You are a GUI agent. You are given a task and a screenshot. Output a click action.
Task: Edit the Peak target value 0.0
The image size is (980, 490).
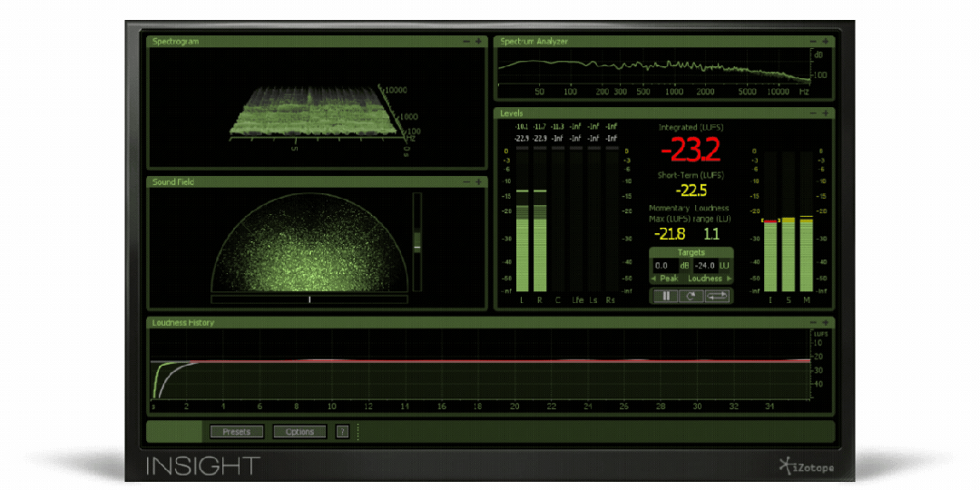(x=664, y=265)
